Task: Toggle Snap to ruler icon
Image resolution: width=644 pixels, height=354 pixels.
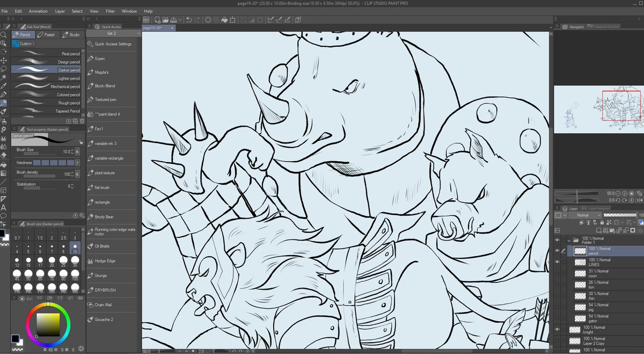Action: pos(270,20)
